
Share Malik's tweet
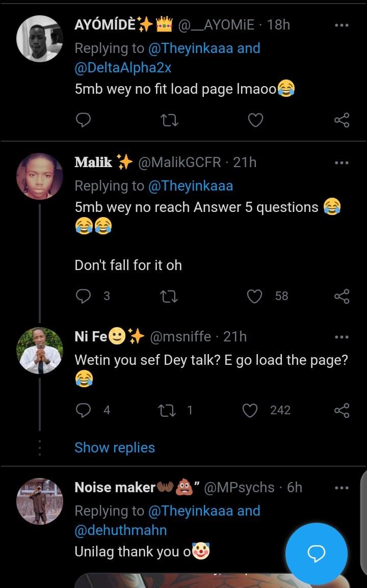click(x=342, y=296)
